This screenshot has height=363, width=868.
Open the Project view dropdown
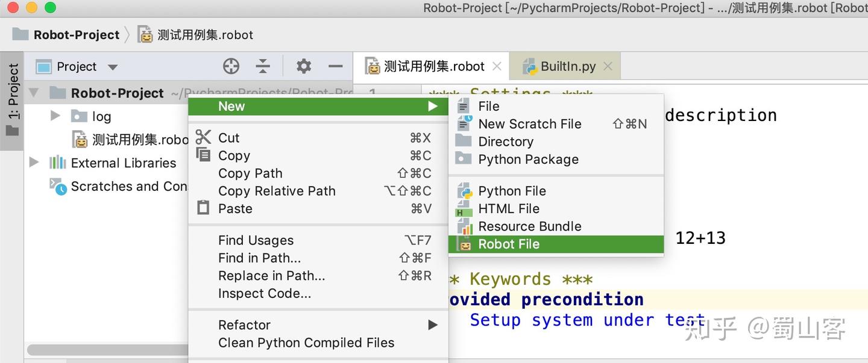(x=112, y=66)
